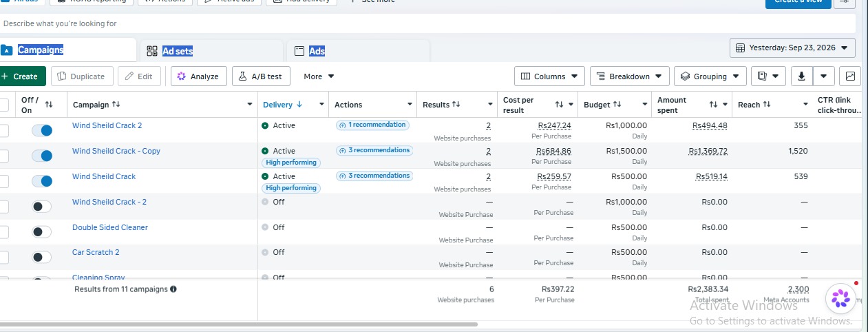Image resolution: width=868 pixels, height=332 pixels.
Task: Click the info icon beside Results from 11 campaigns
Action: click(x=173, y=289)
